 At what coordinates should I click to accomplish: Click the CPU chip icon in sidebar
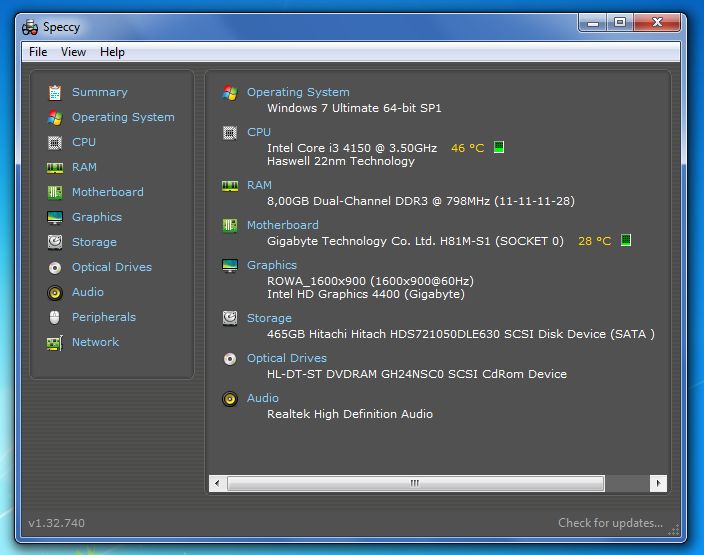coord(55,143)
